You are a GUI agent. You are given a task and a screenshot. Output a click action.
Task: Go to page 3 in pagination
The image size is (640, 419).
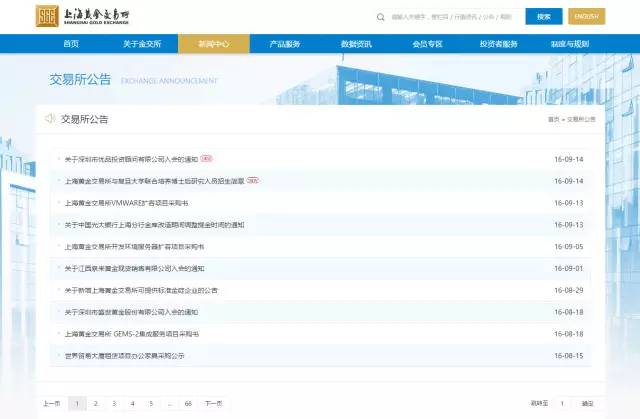click(114, 403)
